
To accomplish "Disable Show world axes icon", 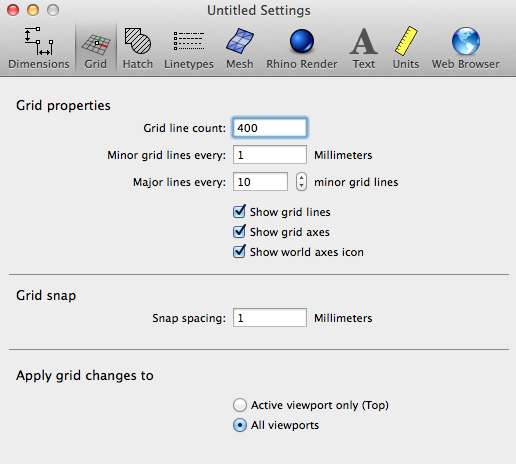I will (239, 252).
